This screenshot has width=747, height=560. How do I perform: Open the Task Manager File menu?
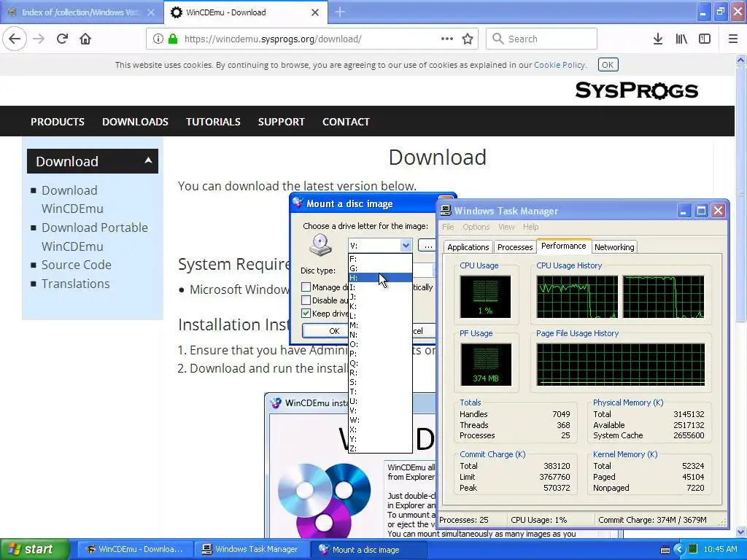[448, 227]
